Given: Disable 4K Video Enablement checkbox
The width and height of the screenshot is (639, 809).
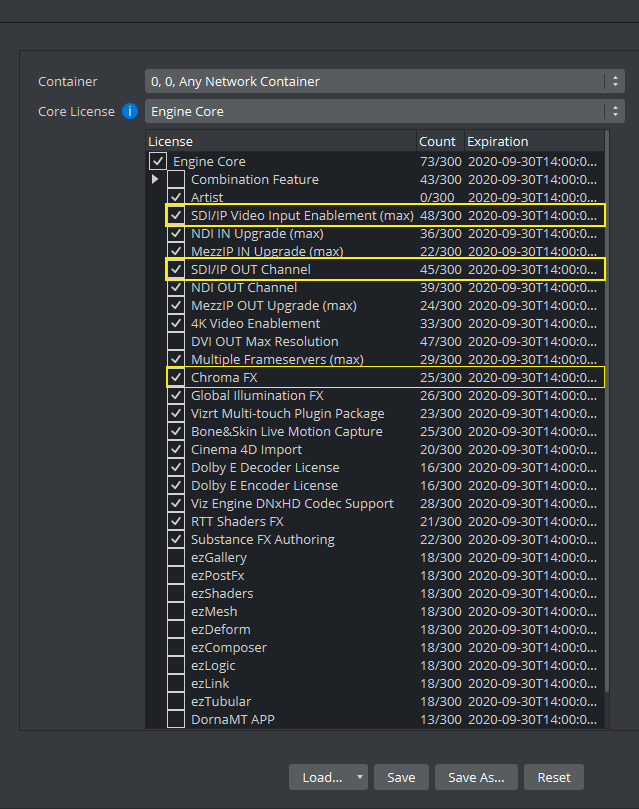Looking at the screenshot, I should [x=176, y=324].
